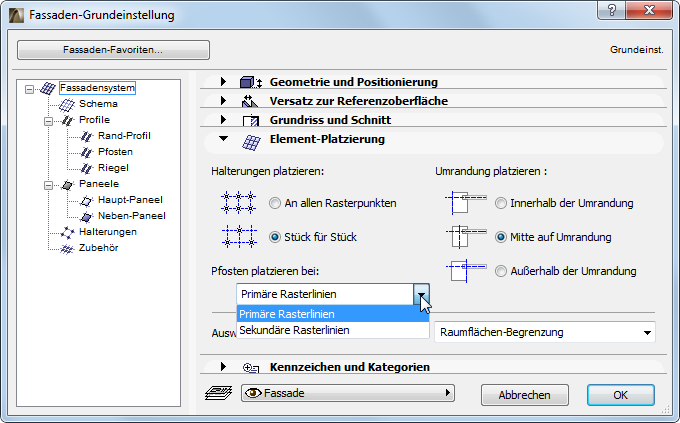Click Versatz zur Referenzoberfläche icon
The height and width of the screenshot is (423, 680).
click(249, 101)
